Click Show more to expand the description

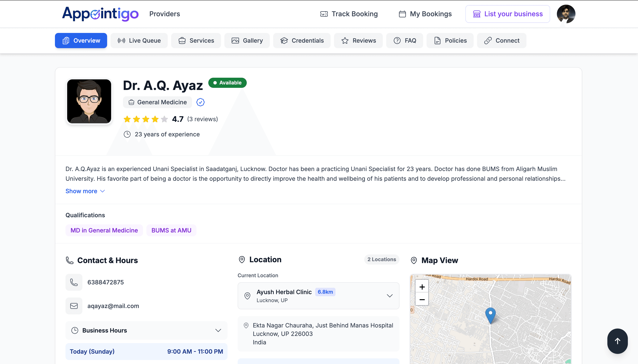tap(85, 191)
